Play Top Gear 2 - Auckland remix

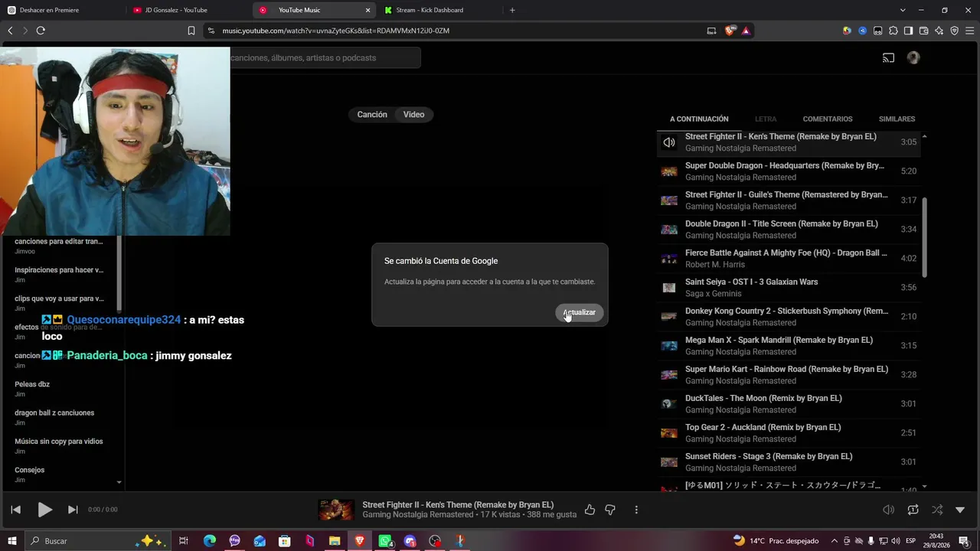(789, 433)
